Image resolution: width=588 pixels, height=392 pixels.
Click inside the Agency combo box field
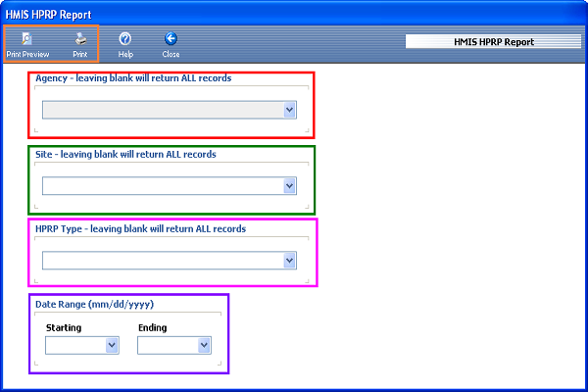click(x=162, y=110)
